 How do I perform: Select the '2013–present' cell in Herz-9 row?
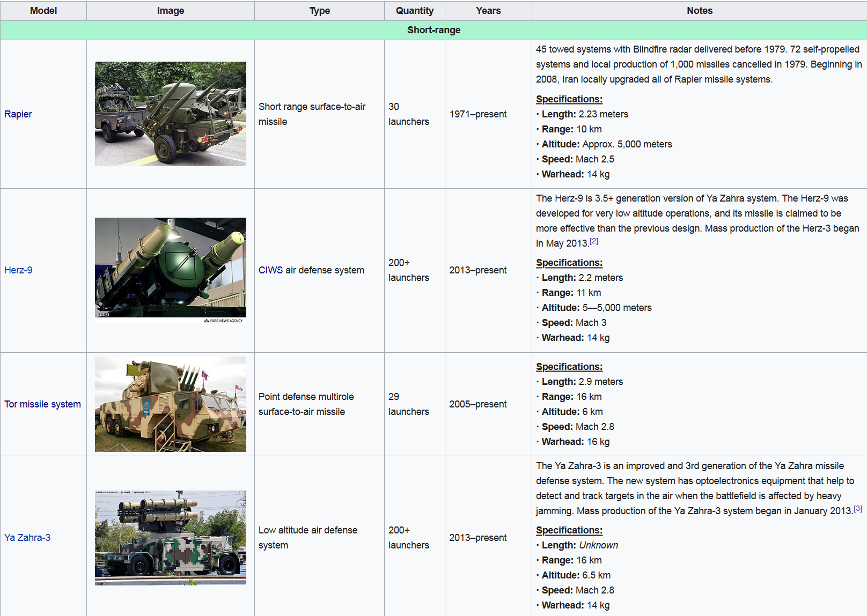[488, 270]
